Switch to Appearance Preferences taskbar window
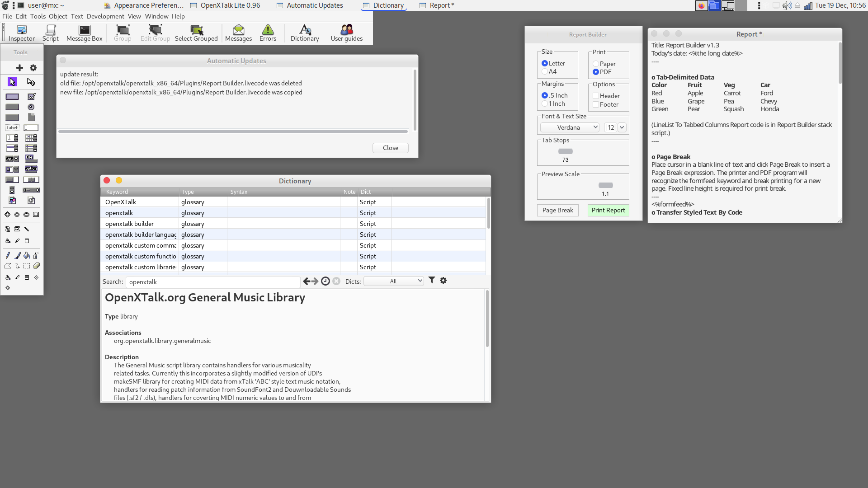The width and height of the screenshot is (868, 488). pyautogui.click(x=144, y=5)
